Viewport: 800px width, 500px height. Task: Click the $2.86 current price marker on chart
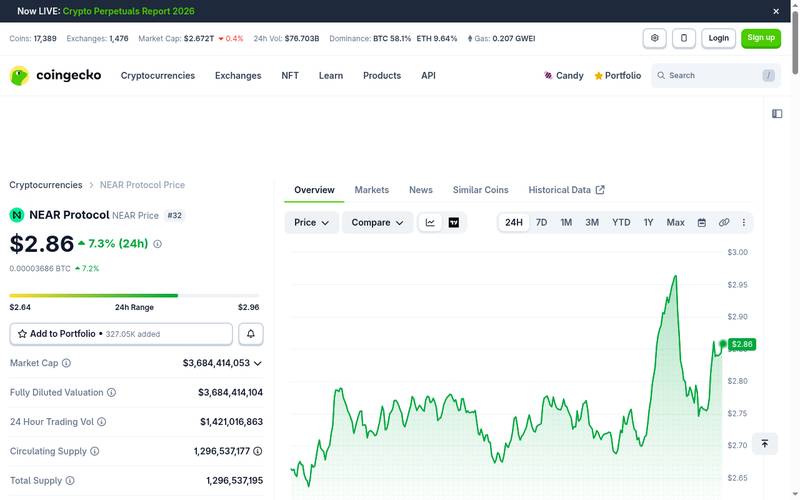pos(742,344)
